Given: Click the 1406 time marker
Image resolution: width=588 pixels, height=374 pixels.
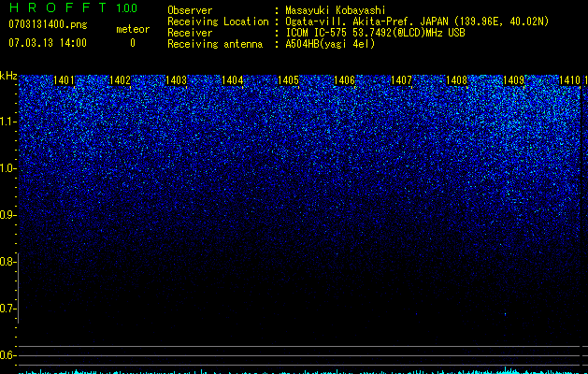Looking at the screenshot, I should click(x=345, y=80).
